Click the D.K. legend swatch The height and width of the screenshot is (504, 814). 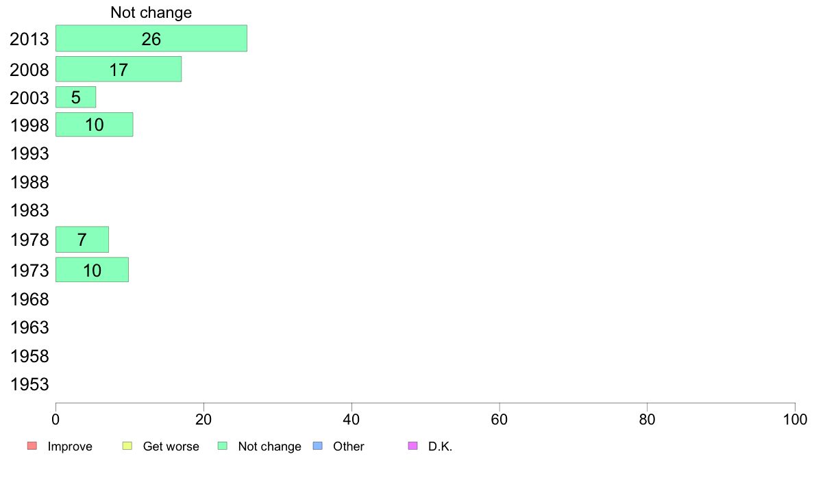(x=413, y=446)
